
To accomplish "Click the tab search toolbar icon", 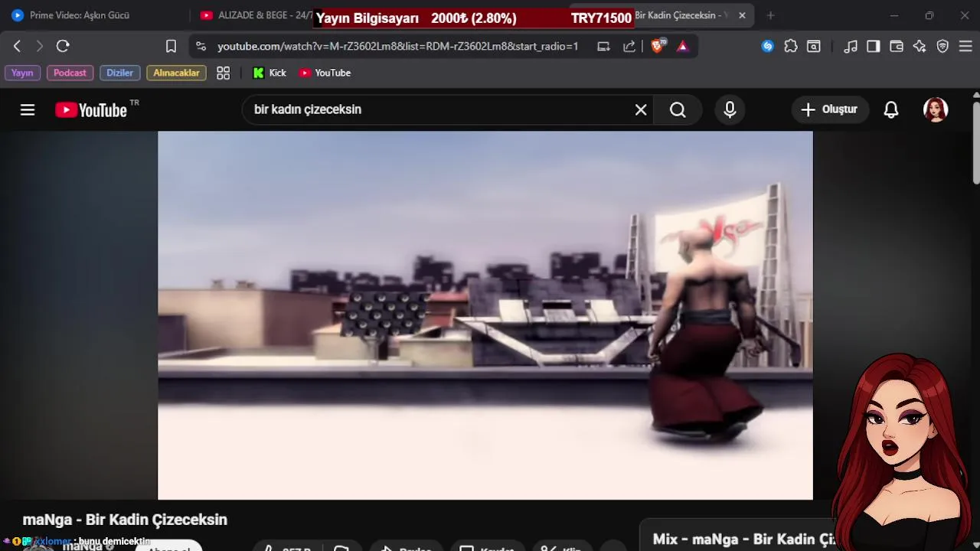I will pyautogui.click(x=814, y=47).
